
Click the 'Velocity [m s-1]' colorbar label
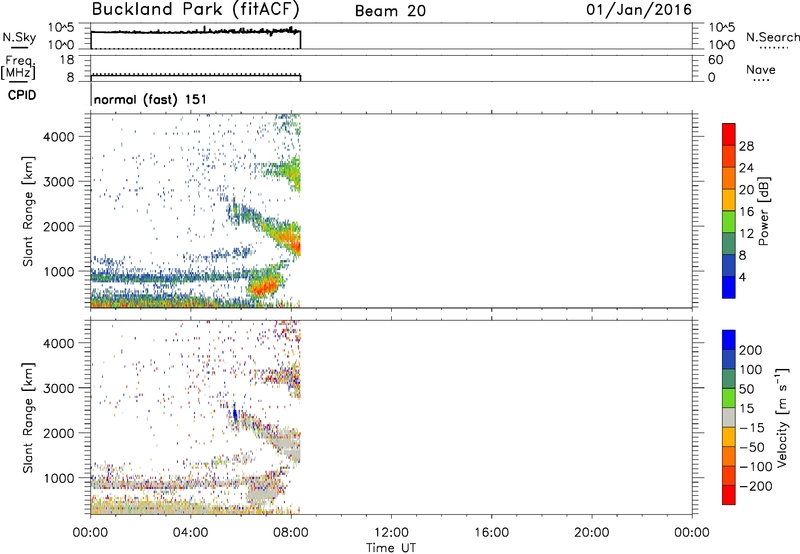point(781,417)
